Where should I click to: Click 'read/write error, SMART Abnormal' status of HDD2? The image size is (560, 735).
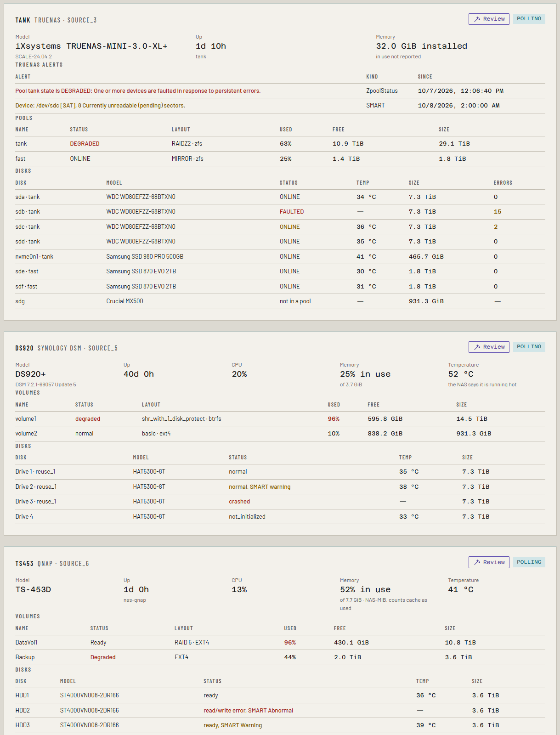tap(248, 711)
